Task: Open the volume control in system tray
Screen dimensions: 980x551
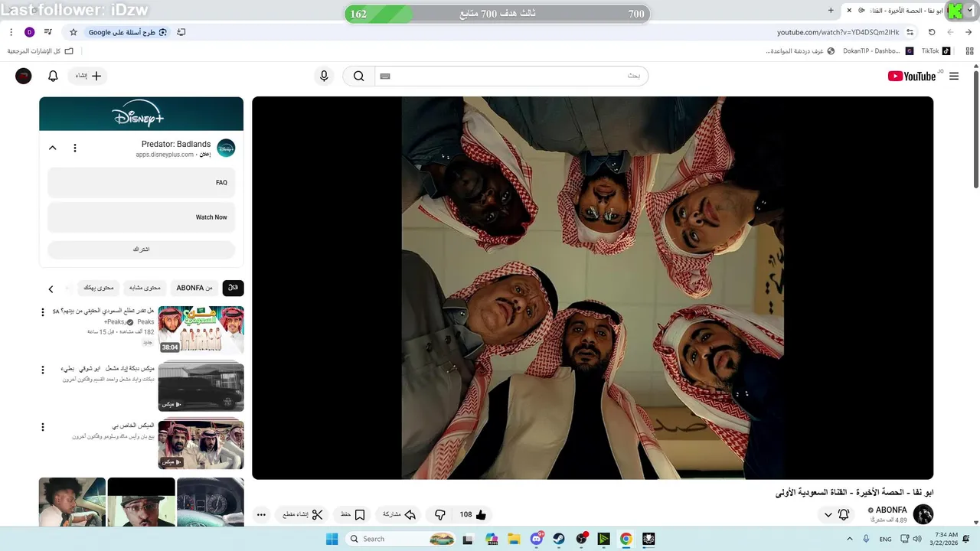Action: click(917, 539)
